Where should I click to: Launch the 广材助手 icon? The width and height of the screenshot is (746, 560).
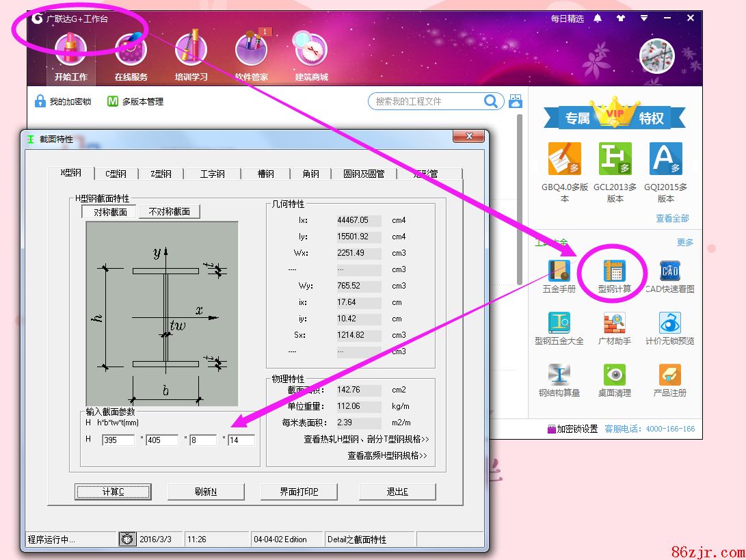614,323
